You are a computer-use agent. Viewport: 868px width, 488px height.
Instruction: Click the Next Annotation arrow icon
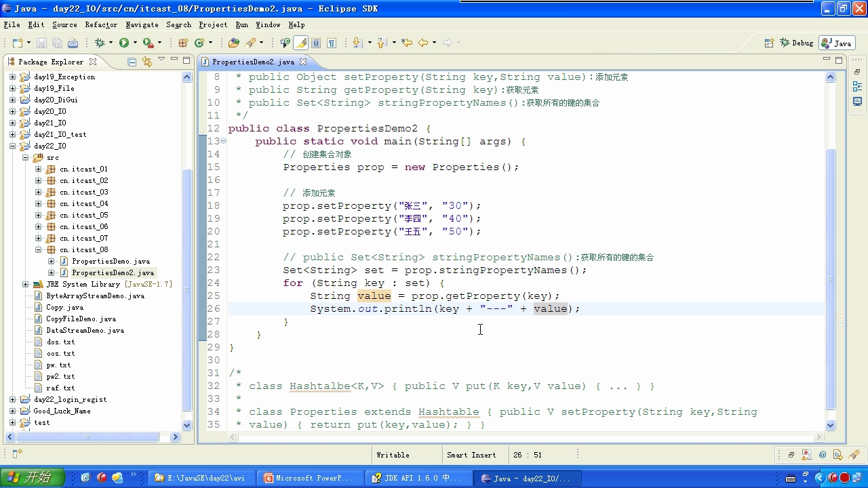click(x=356, y=43)
